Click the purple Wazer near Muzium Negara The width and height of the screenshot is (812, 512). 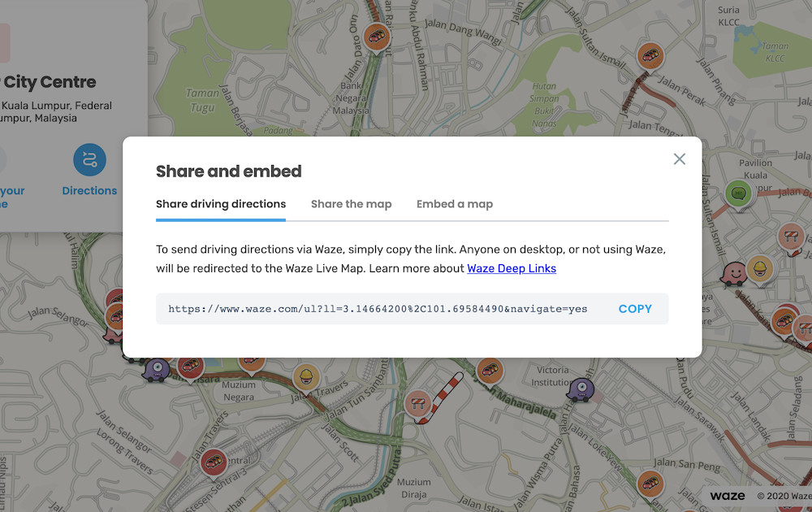click(x=155, y=370)
